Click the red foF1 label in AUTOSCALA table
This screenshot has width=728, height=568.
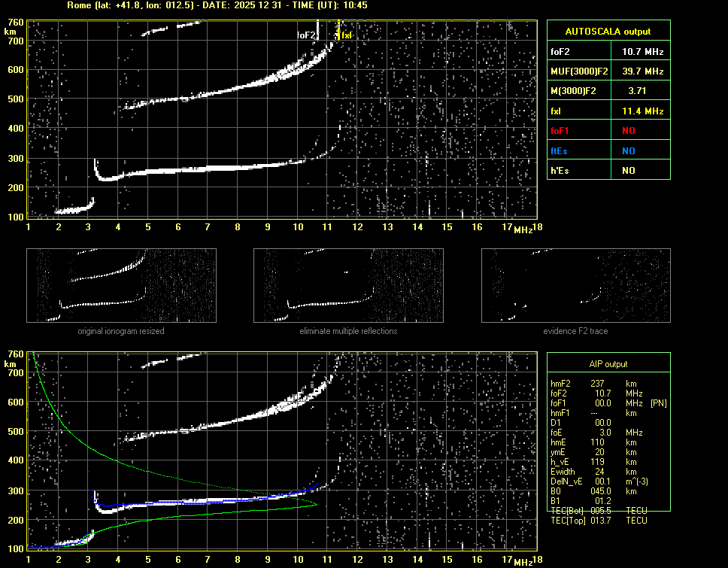(x=561, y=131)
